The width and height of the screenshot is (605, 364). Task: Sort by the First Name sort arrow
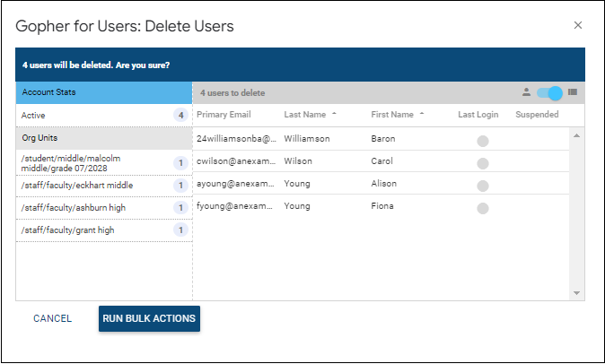point(422,114)
